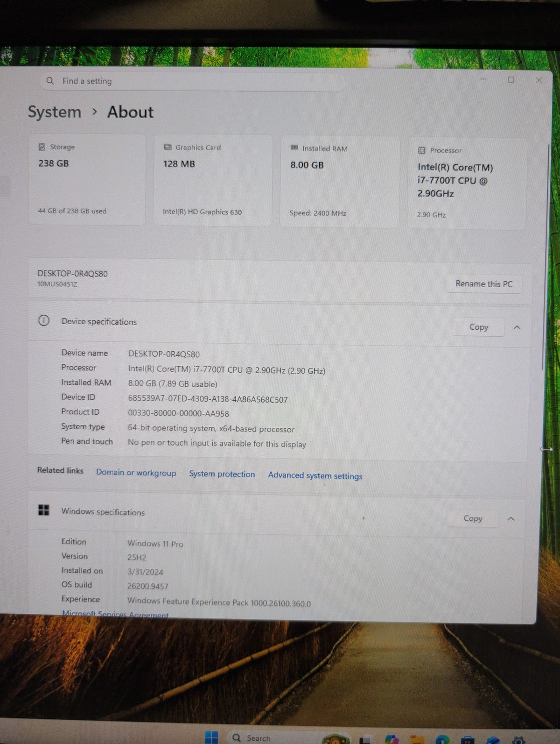Copy the Windows specifications

(x=473, y=518)
